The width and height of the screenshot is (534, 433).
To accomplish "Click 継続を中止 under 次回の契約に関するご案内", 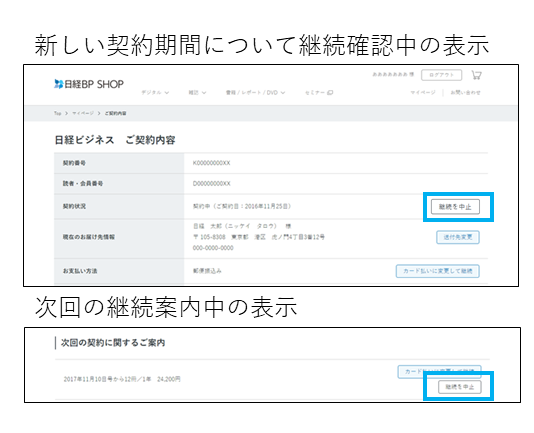I will (460, 387).
